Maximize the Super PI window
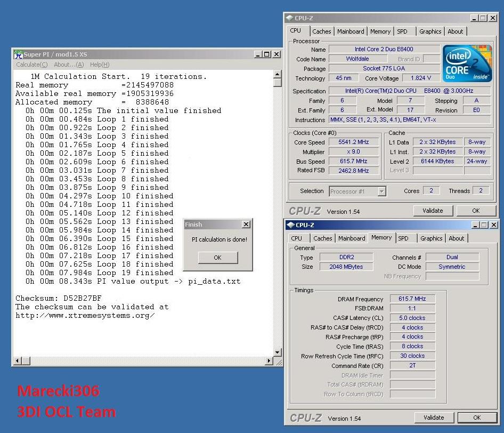Viewport: 504px width, 433px height. pos(266,54)
